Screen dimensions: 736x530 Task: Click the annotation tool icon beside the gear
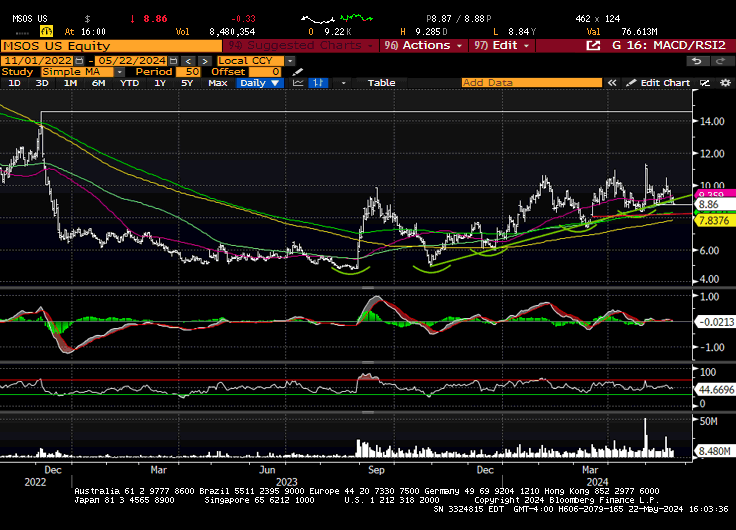coord(705,83)
